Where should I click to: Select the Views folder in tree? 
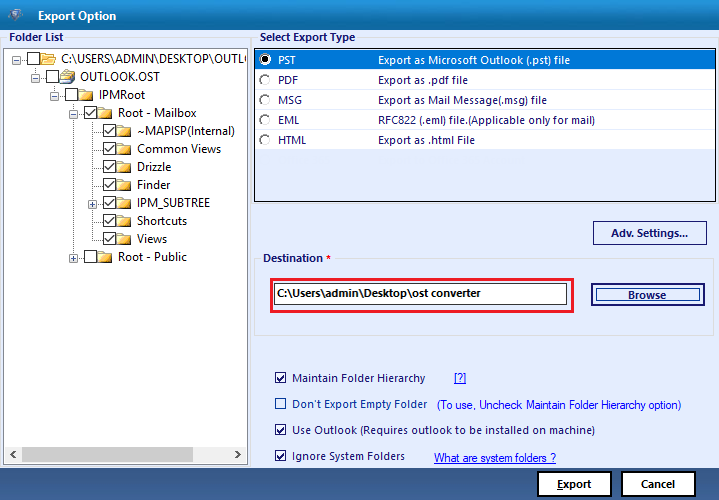click(x=152, y=239)
